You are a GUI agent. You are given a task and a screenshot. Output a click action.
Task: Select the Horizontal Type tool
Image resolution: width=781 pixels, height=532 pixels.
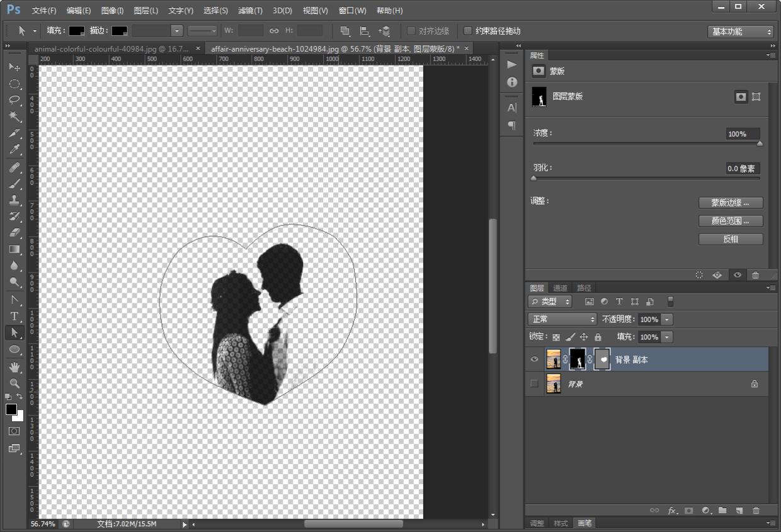[x=14, y=316]
